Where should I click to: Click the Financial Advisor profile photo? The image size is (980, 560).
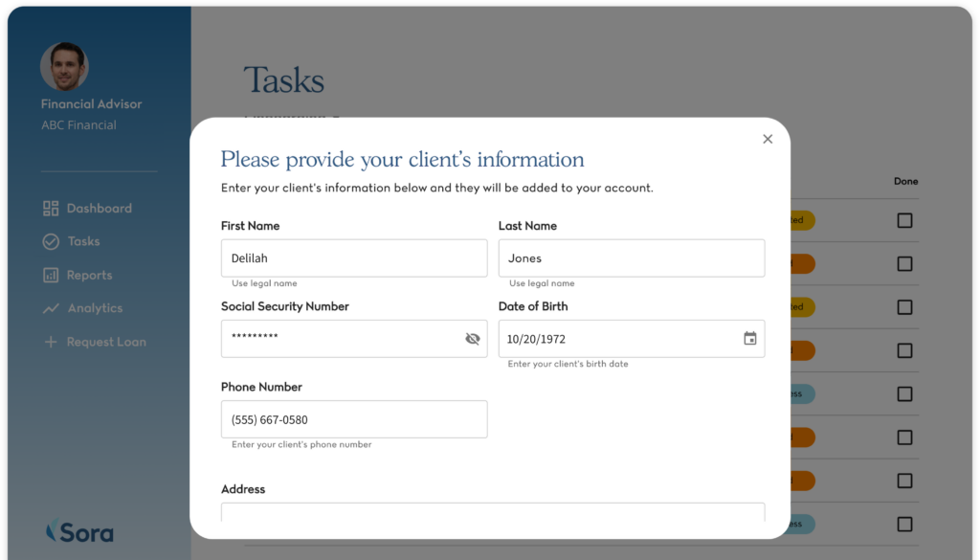click(x=64, y=66)
